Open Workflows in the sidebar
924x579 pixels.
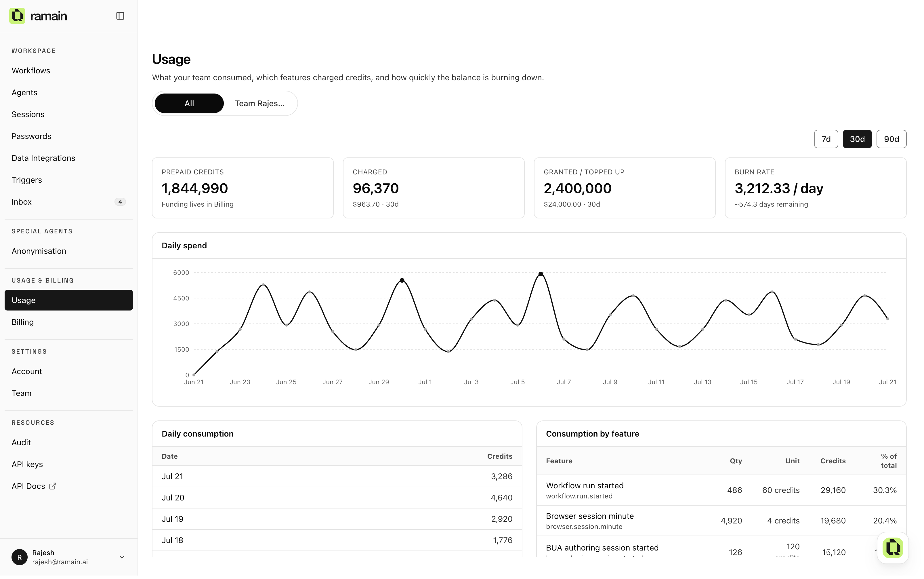click(69, 71)
